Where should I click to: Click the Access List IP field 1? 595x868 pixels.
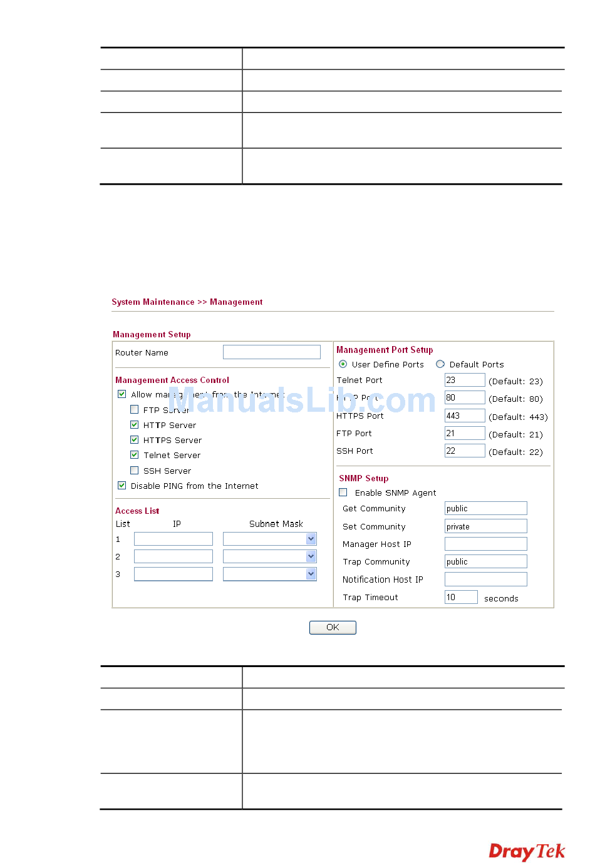173,539
